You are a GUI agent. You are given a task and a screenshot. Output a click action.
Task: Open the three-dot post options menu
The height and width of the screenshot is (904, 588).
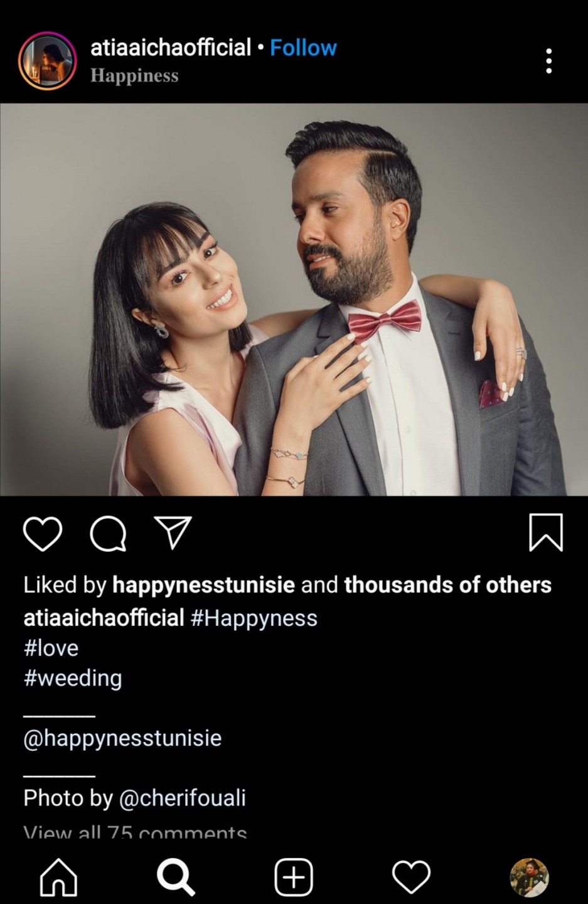click(x=549, y=61)
